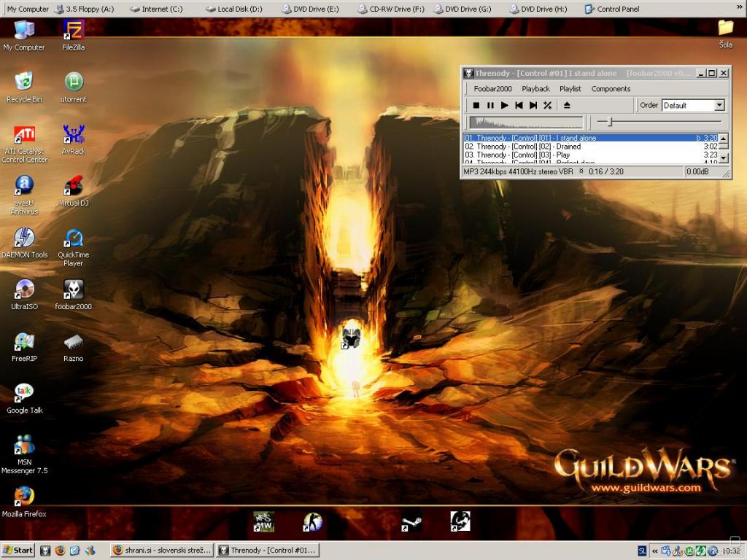Open the Google Talk desktop icon
Viewport: 747px width, 560px height.
[24, 398]
